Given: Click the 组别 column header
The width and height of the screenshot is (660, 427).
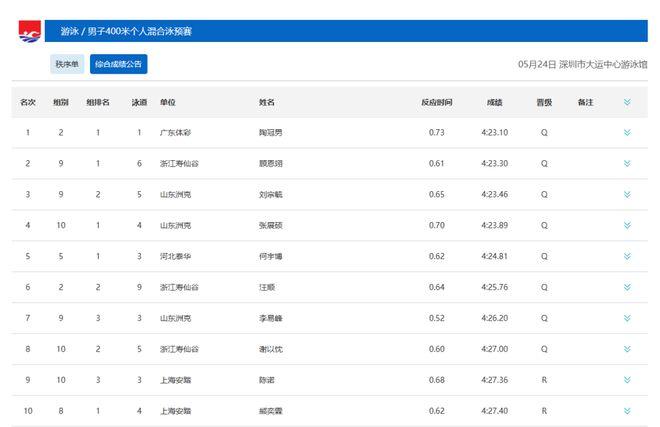Looking at the screenshot, I should click(x=61, y=102).
